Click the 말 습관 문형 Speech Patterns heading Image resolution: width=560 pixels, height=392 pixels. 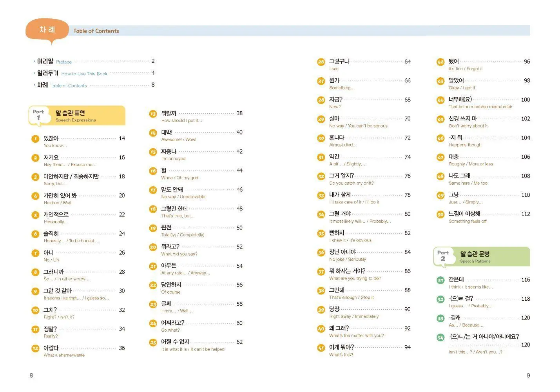pyautogui.click(x=475, y=257)
